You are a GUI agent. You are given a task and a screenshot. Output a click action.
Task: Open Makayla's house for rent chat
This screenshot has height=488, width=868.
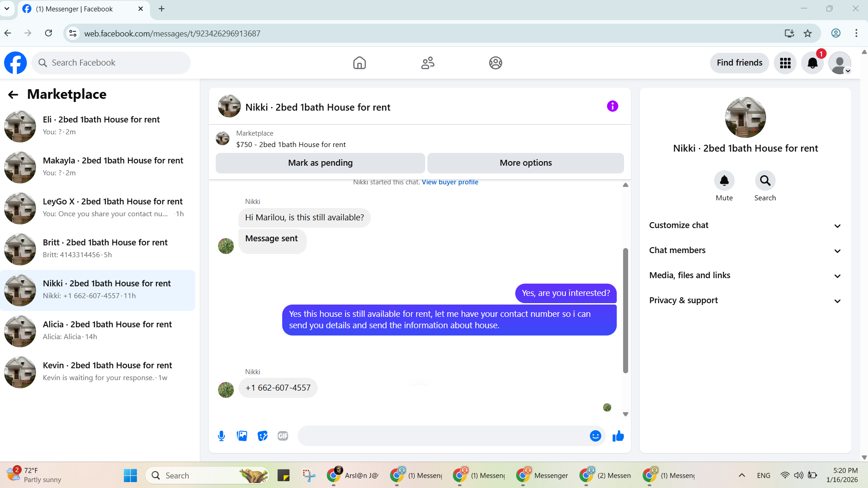point(98,167)
